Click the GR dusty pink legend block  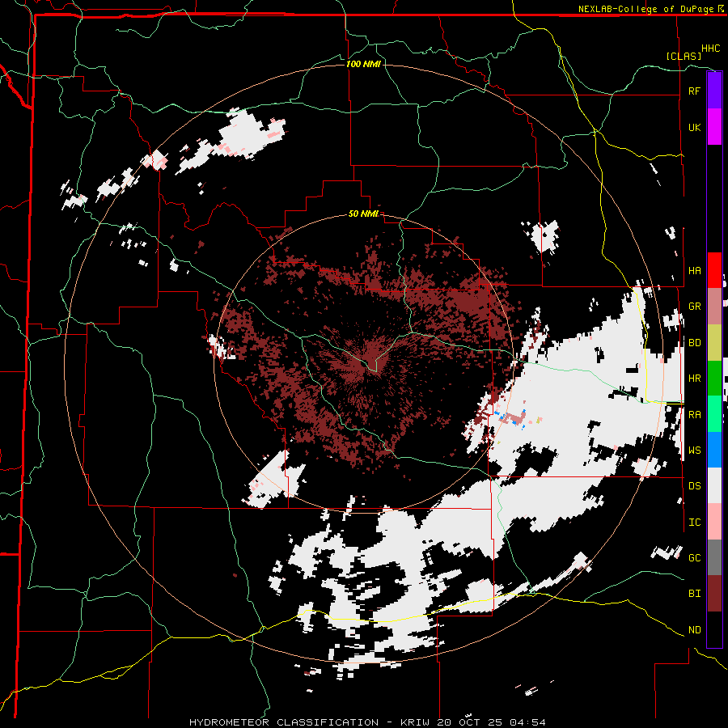714,306
